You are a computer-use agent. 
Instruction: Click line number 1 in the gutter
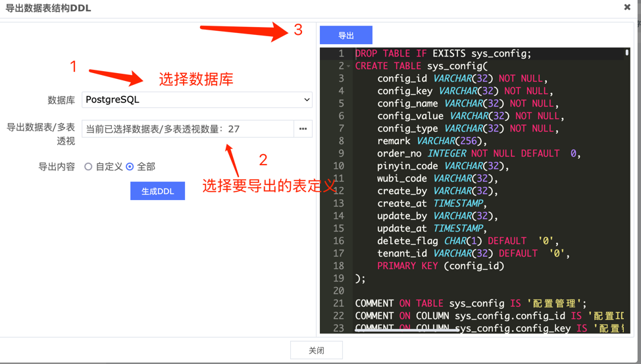point(340,53)
